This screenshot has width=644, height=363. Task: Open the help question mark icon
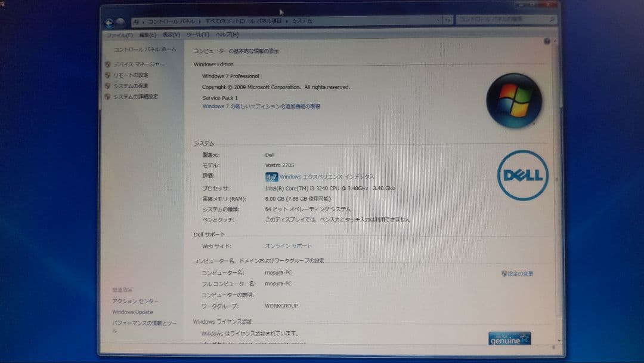click(x=547, y=42)
